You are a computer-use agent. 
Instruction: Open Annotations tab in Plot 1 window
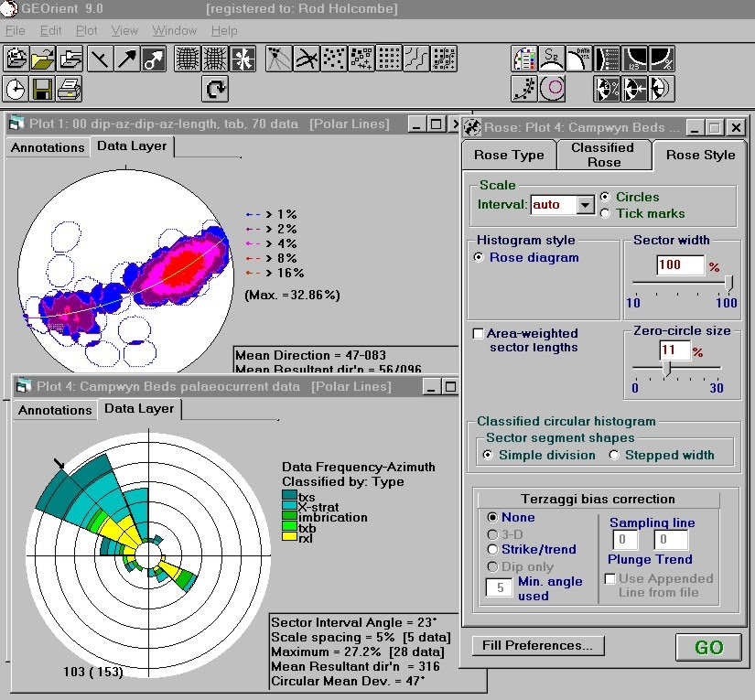tap(48, 147)
